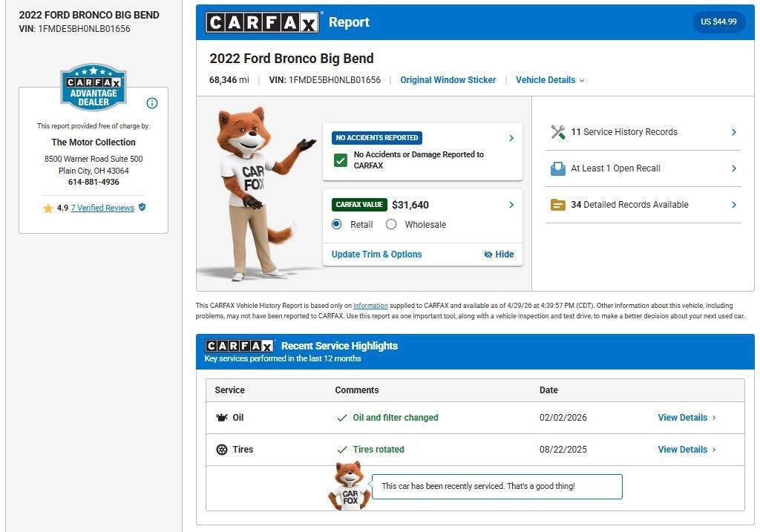Expand At Least 1 Open Recall arrow
Image resolution: width=760 pixels, height=532 pixels.
tap(734, 168)
